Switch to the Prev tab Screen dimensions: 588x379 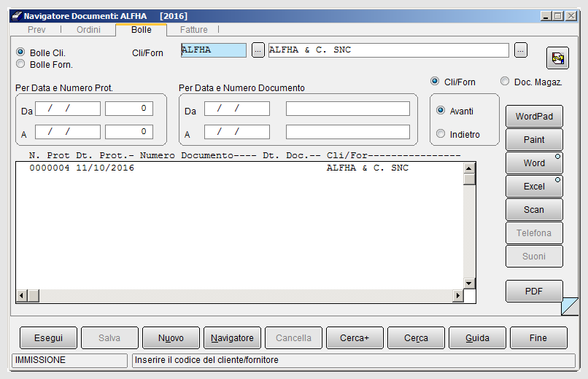coord(36,30)
